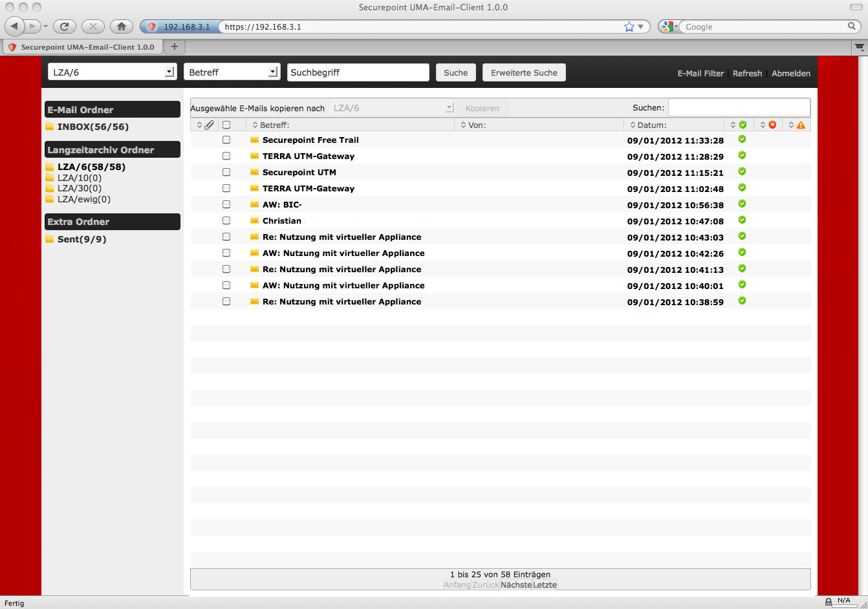
Task: Select all emails with header checkbox
Action: pyautogui.click(x=226, y=125)
